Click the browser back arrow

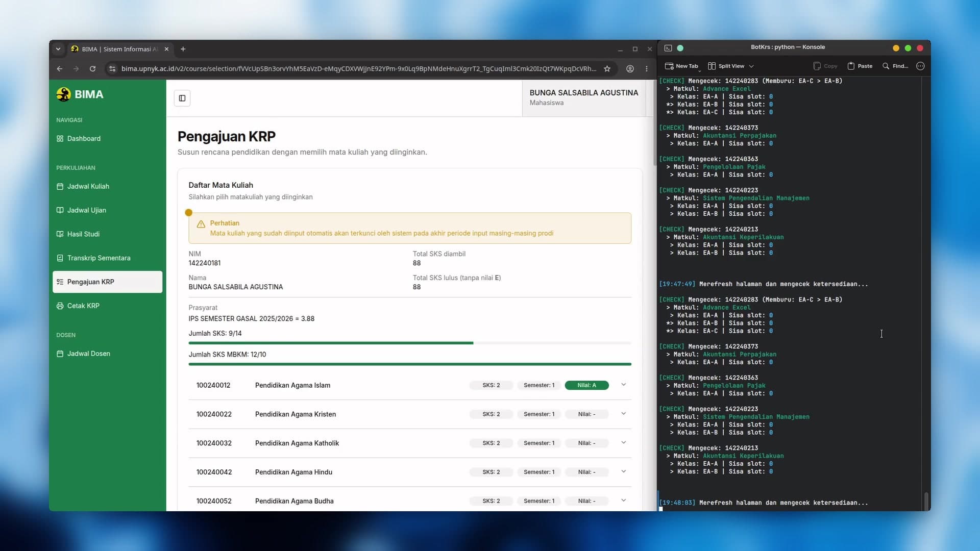(x=60, y=68)
